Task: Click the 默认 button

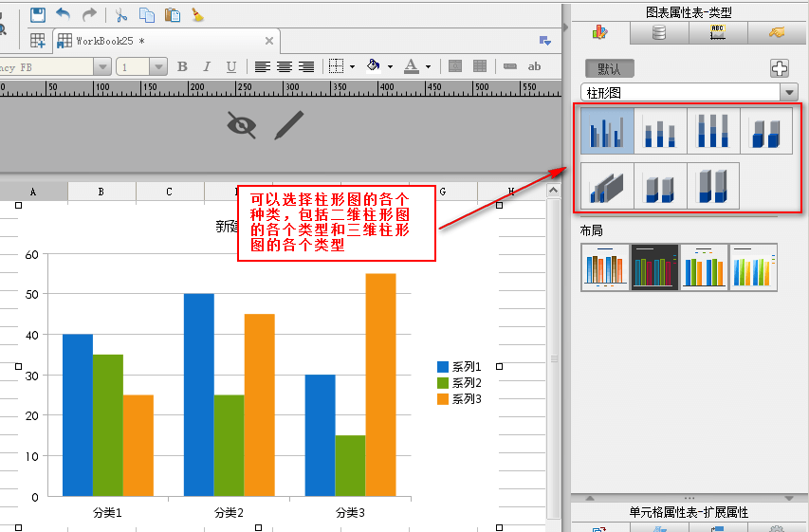Action: [x=609, y=68]
